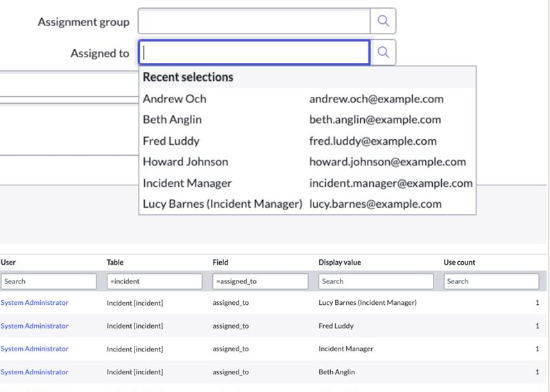The height and width of the screenshot is (392, 550).
Task: Open lookup search for Assignment group
Action: coord(383,21)
